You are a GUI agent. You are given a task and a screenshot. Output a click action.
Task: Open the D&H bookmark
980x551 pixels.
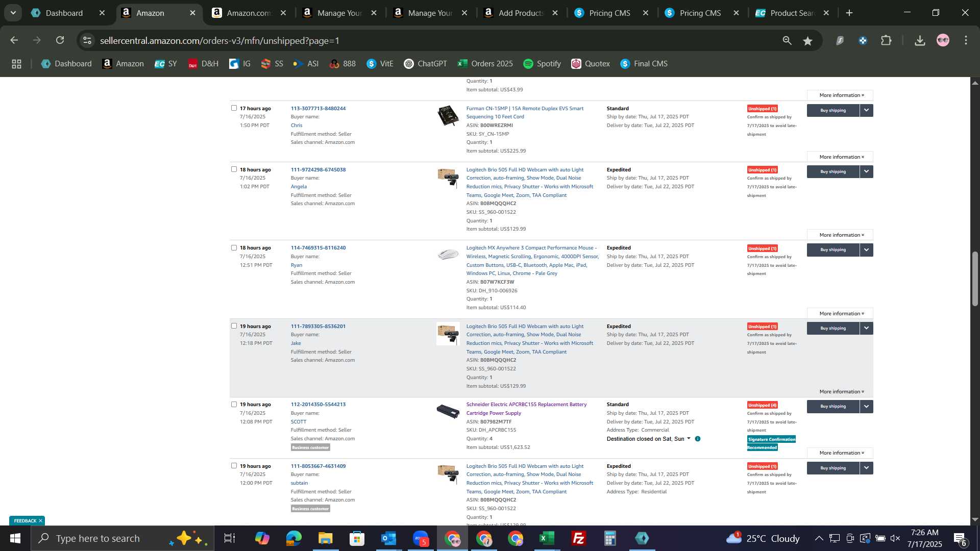[203, 64]
